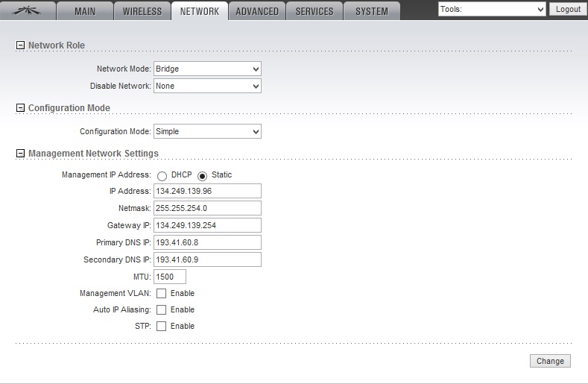Open the Disable Network dropdown
The height and width of the screenshot is (384, 588).
(207, 86)
